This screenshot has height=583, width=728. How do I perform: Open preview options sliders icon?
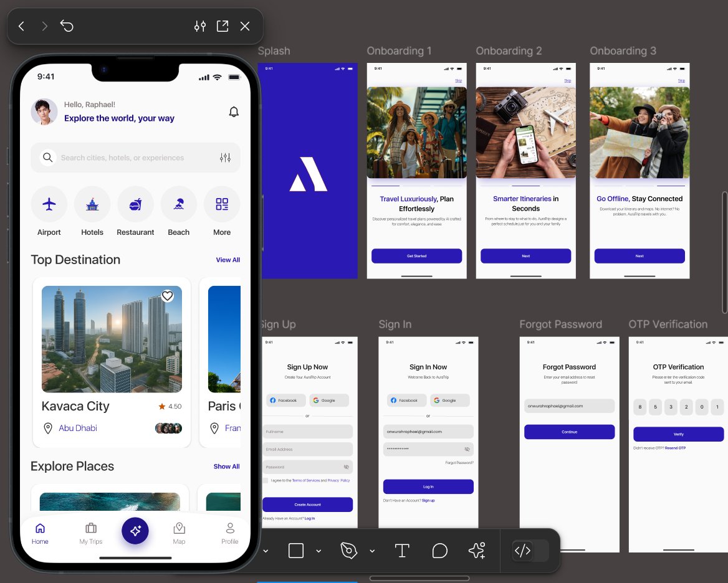pyautogui.click(x=200, y=26)
